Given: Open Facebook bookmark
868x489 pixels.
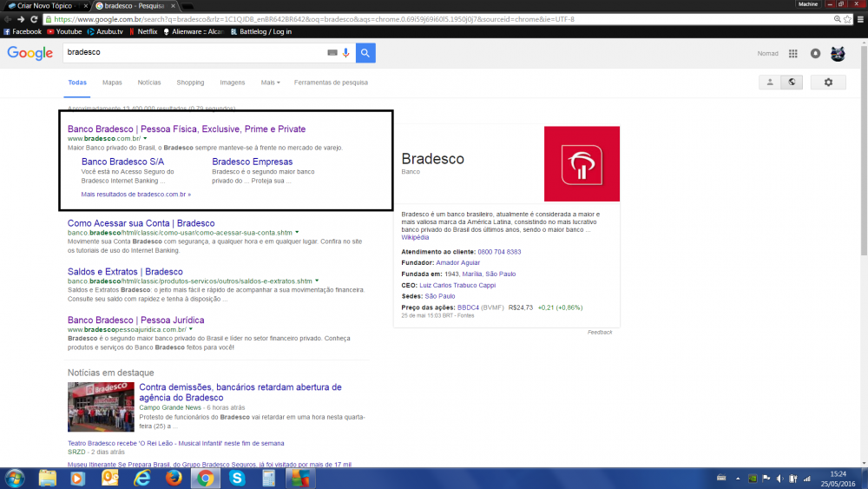Looking at the screenshot, I should point(23,31).
